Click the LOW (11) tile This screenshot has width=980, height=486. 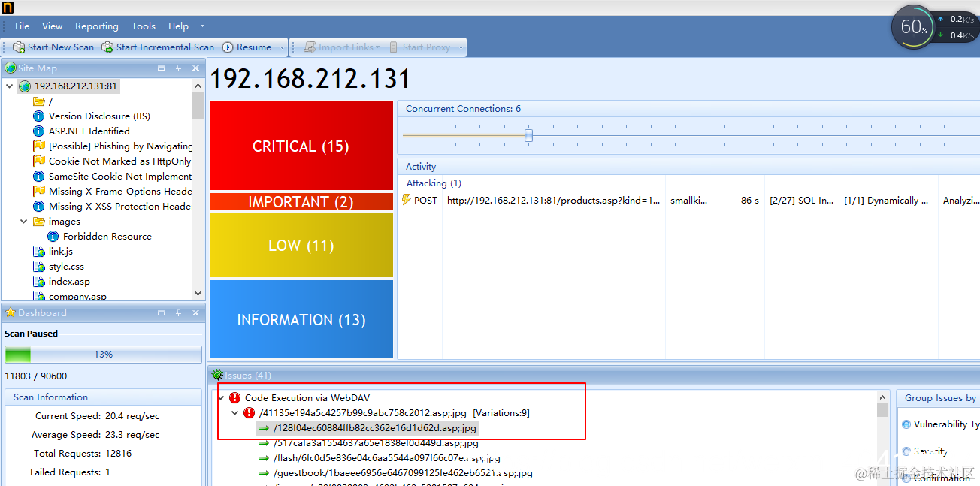(x=301, y=245)
